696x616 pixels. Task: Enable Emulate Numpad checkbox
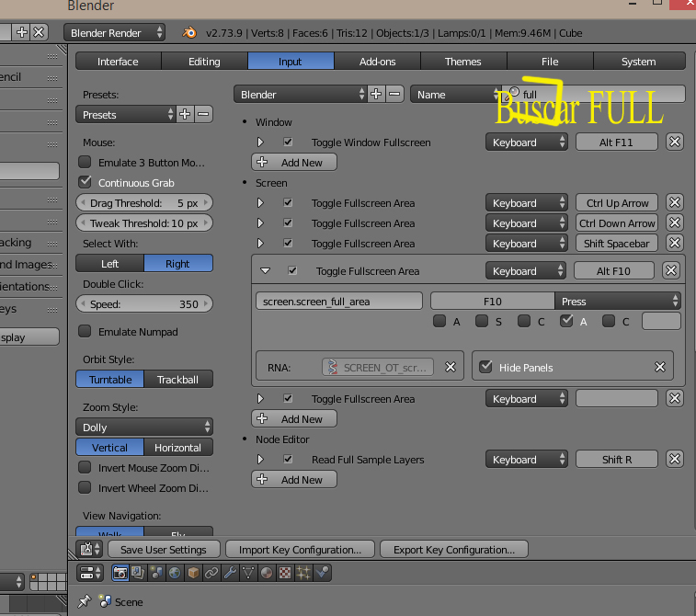click(86, 332)
